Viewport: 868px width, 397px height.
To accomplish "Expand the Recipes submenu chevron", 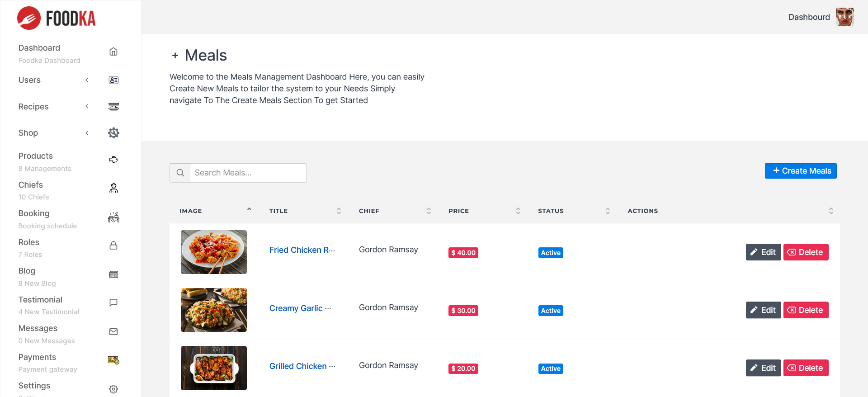I will (x=87, y=107).
